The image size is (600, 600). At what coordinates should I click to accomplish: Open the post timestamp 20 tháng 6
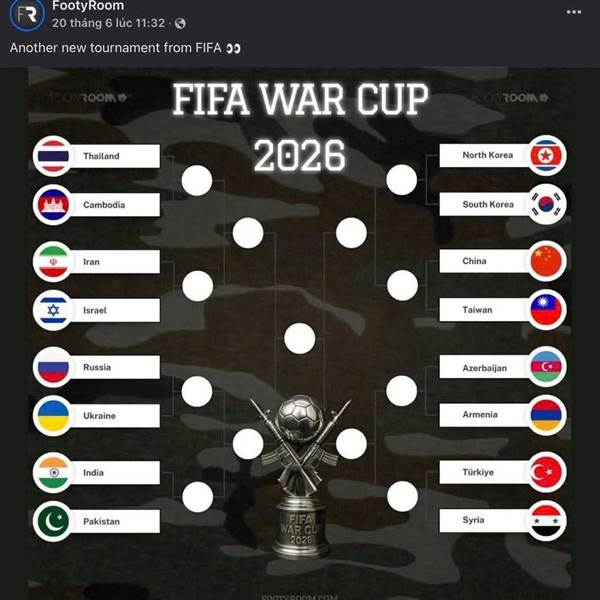pyautogui.click(x=108, y=23)
